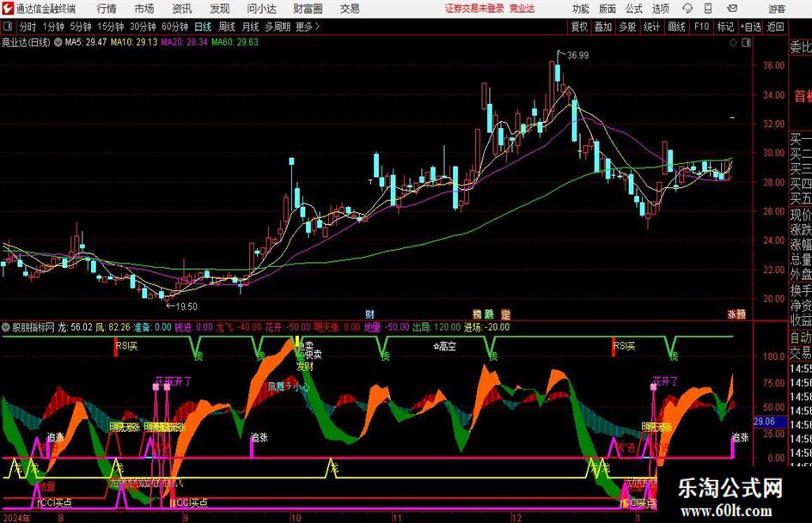Click the 跌 marker below the chart
Image resolution: width=812 pixels, height=523 pixels.
click(489, 314)
